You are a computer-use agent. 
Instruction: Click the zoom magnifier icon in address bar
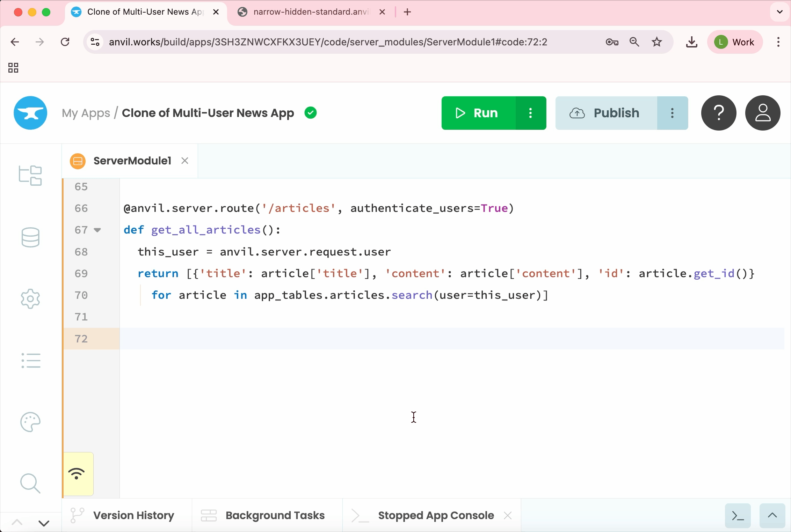coord(634,42)
